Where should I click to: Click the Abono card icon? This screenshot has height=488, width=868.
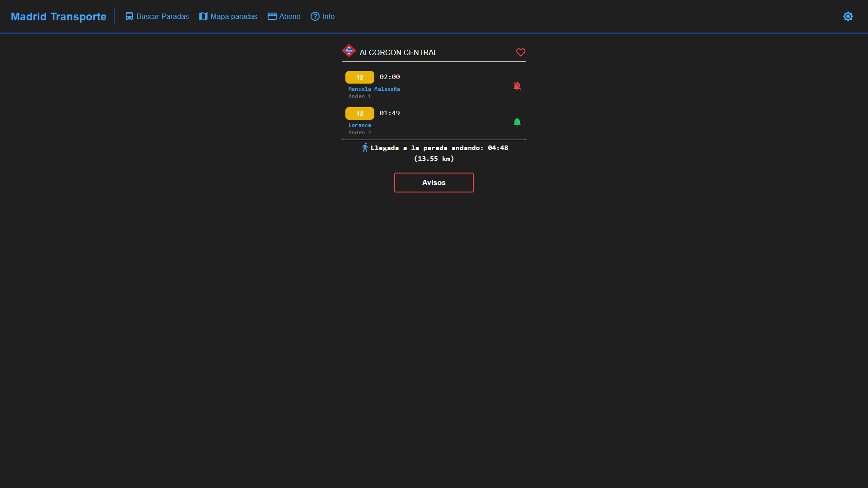pos(272,17)
